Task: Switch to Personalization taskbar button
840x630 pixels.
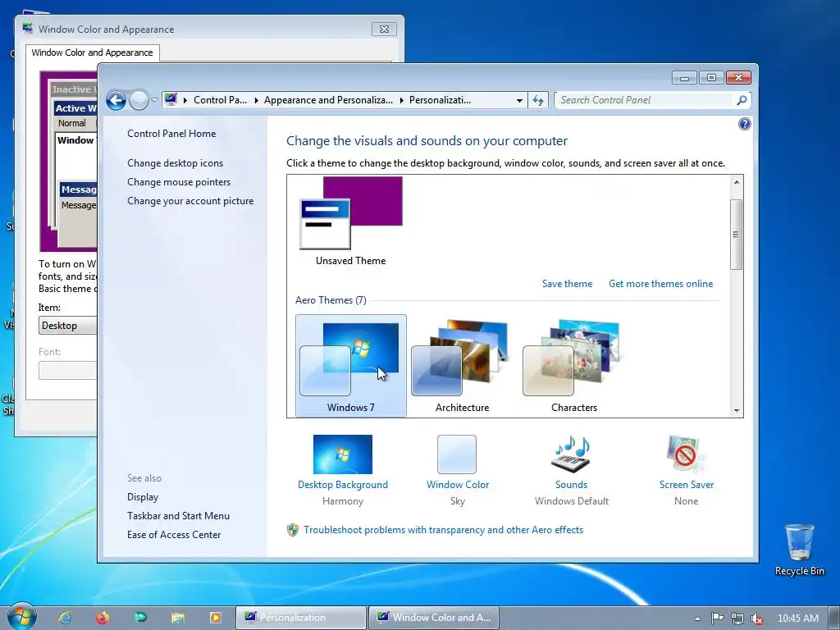Action: point(301,618)
